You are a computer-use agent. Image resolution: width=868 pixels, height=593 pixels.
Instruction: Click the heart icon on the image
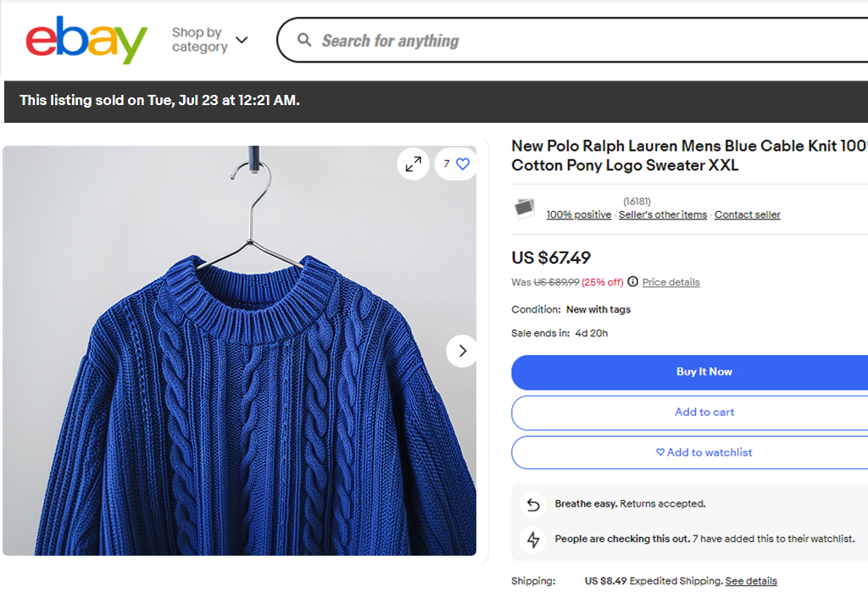pos(463,164)
